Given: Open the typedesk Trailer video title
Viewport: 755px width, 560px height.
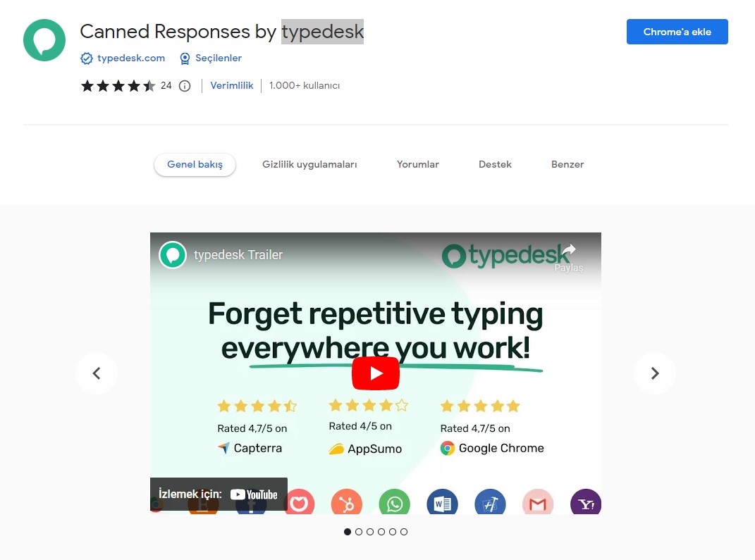Looking at the screenshot, I should tap(238, 255).
